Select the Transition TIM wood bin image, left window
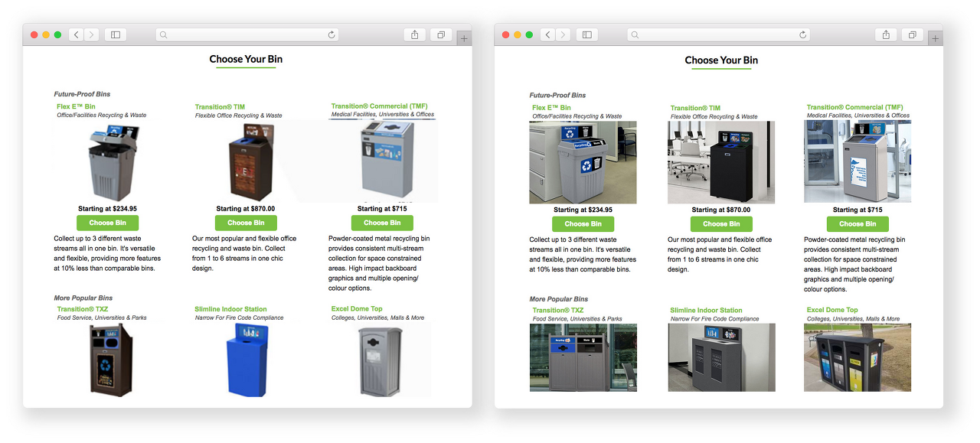980x443 pixels. (252, 162)
